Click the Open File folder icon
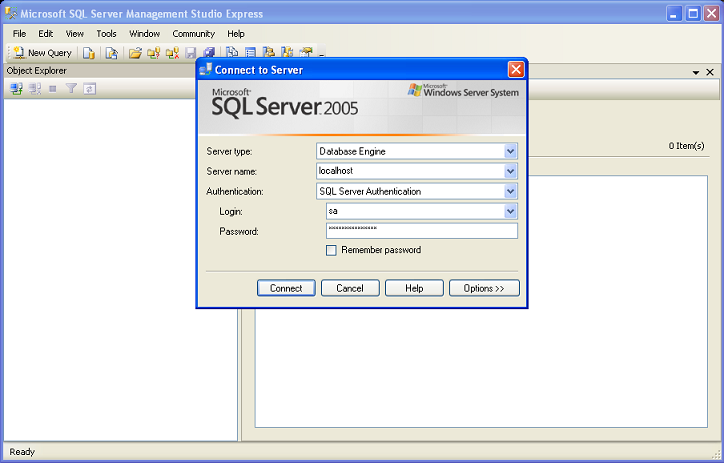Screen dimensions: 724x463 click(135, 53)
